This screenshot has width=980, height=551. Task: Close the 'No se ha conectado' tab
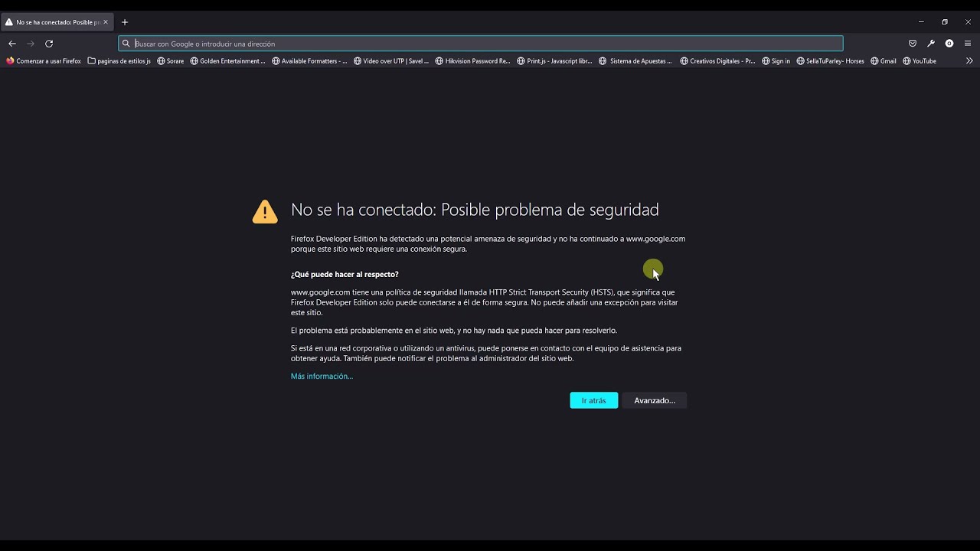tap(106, 22)
